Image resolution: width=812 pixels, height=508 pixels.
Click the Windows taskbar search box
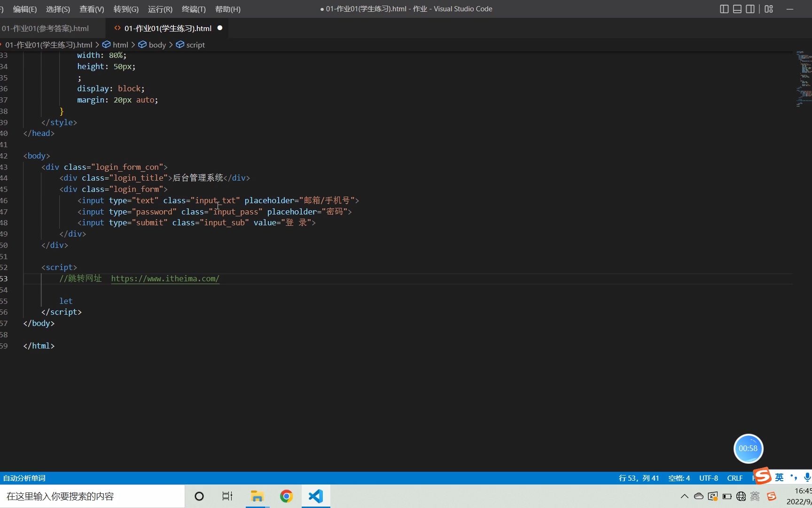pyautogui.click(x=92, y=496)
